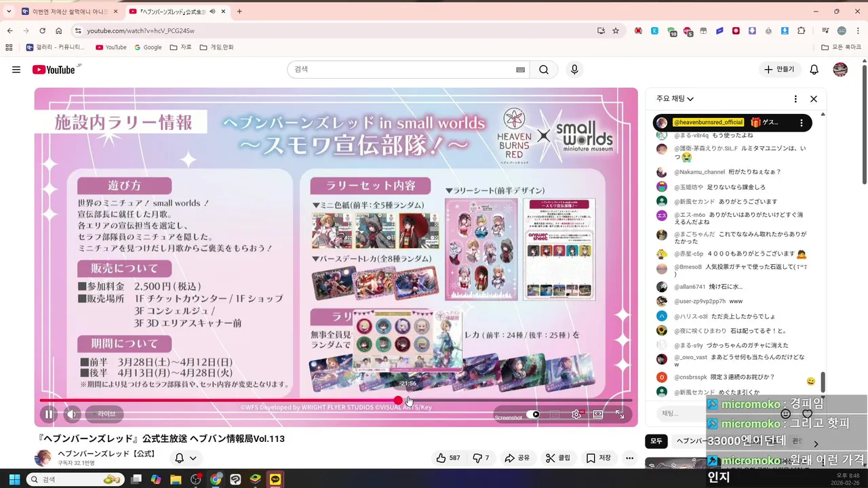This screenshot has width=868, height=488.
Task: Open the 갤러리 - 커뮤니티 bookmark
Action: 56,47
